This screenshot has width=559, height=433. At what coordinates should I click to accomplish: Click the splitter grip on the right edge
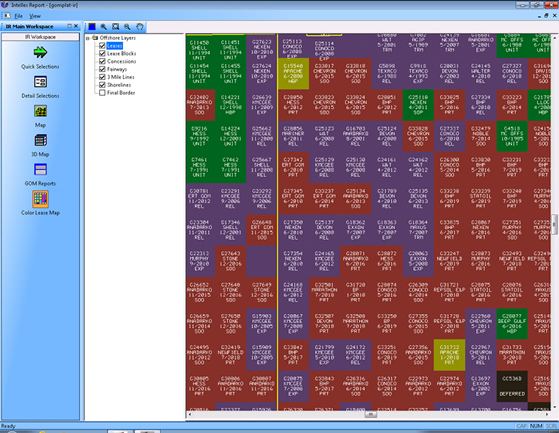pyautogui.click(x=555, y=225)
